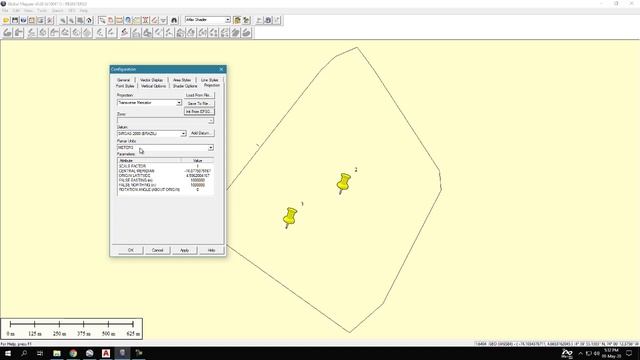The image size is (640, 360).
Task: Click the taskbar search magnifier icon
Action: point(24,353)
